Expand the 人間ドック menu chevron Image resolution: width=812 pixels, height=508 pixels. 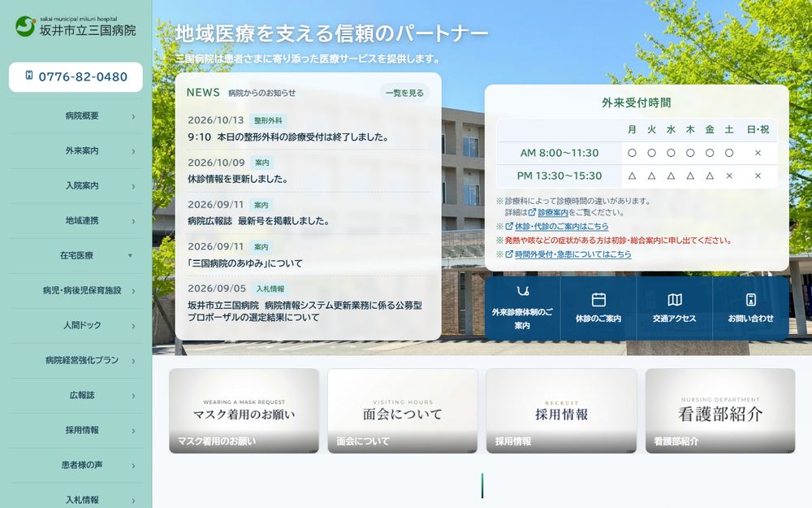pyautogui.click(x=133, y=326)
